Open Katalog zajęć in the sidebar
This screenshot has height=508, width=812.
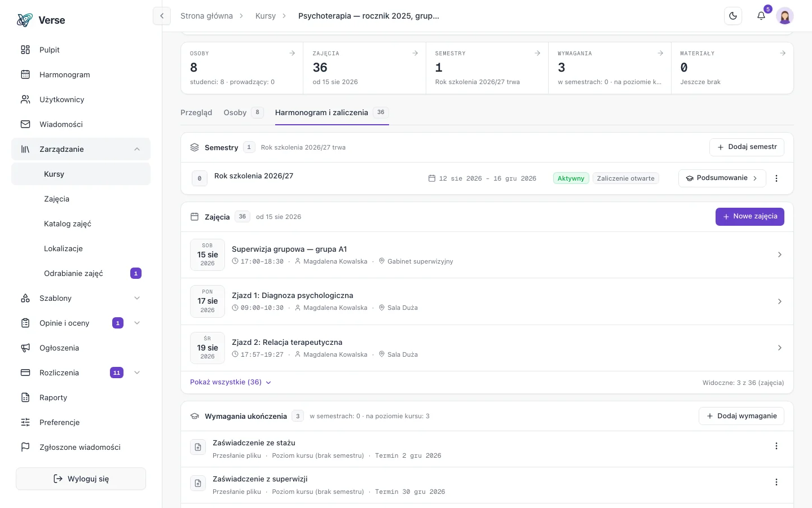81,224
